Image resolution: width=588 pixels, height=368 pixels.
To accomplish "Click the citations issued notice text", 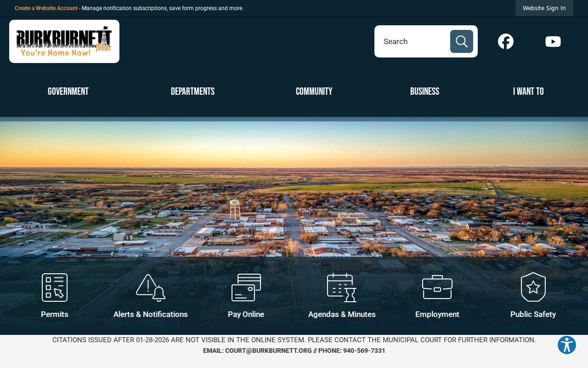I will pyautogui.click(x=294, y=340).
